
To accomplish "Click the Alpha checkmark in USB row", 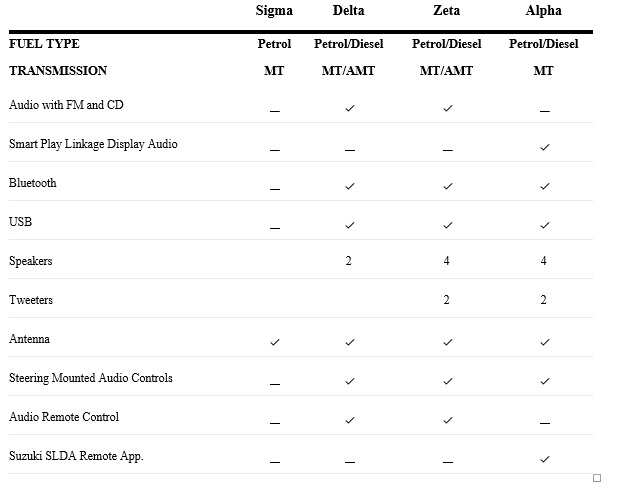I will [544, 224].
